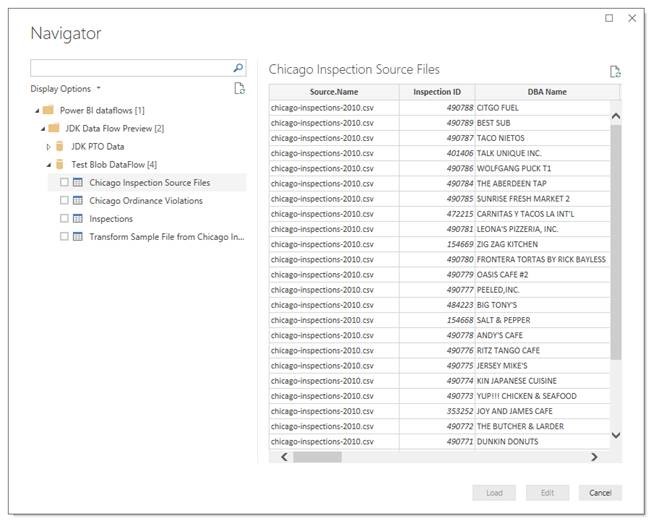Image resolution: width=659 pixels, height=526 pixels.
Task: Click Inspection ID 353252 cell
Action: click(437, 411)
